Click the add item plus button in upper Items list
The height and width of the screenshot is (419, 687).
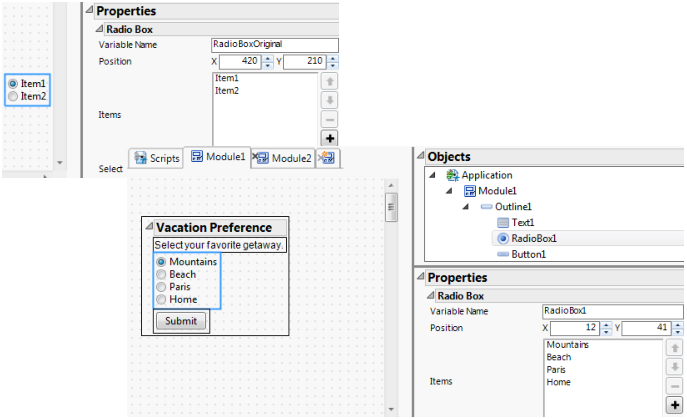(x=330, y=138)
